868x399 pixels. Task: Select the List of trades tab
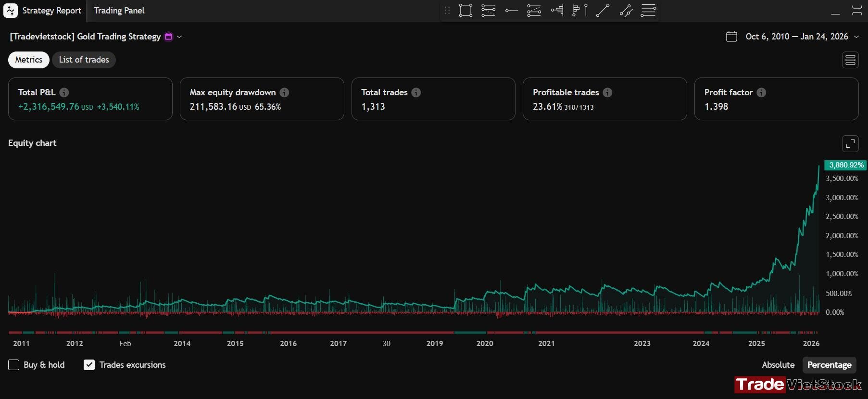click(84, 60)
